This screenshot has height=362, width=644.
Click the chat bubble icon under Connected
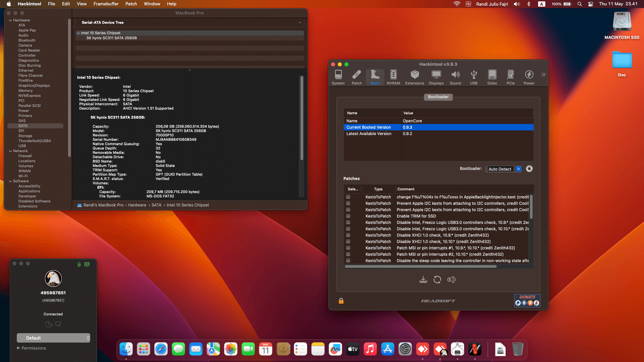point(58,324)
